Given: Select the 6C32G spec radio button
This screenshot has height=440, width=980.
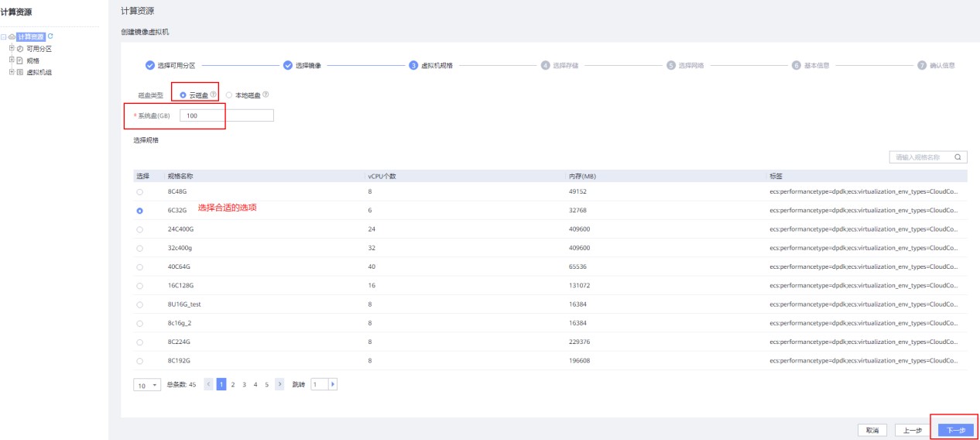Looking at the screenshot, I should 139,211.
